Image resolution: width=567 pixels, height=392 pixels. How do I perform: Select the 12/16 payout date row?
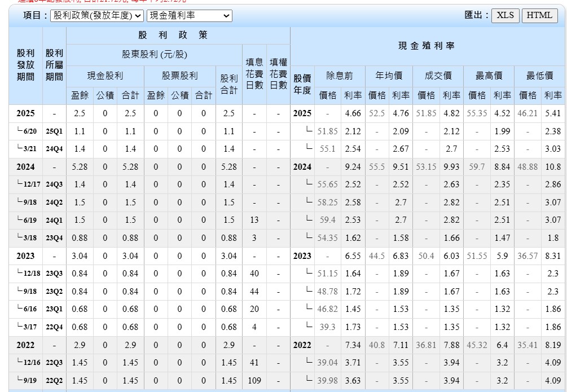pyautogui.click(x=26, y=362)
